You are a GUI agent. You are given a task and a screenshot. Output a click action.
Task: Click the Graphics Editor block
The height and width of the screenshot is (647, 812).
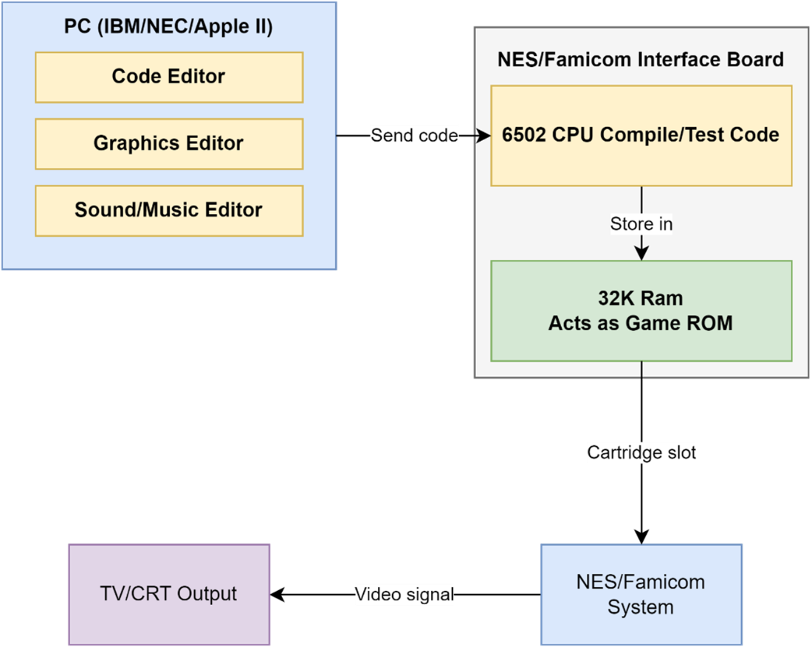(169, 143)
